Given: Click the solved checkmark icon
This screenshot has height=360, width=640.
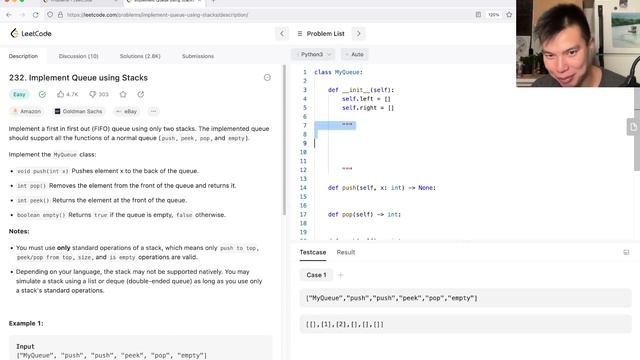Looking at the screenshot, I should [x=42, y=94].
